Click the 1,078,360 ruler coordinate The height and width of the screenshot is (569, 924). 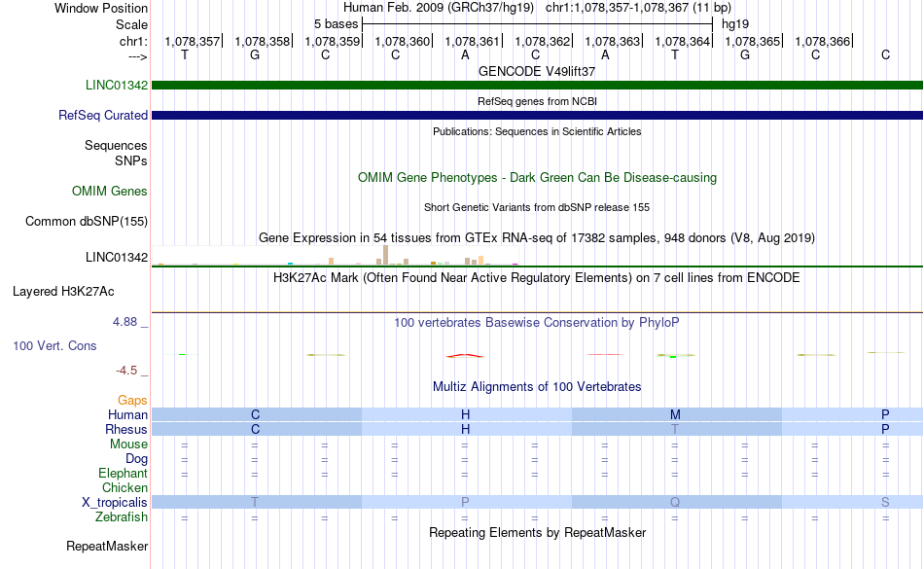[403, 41]
